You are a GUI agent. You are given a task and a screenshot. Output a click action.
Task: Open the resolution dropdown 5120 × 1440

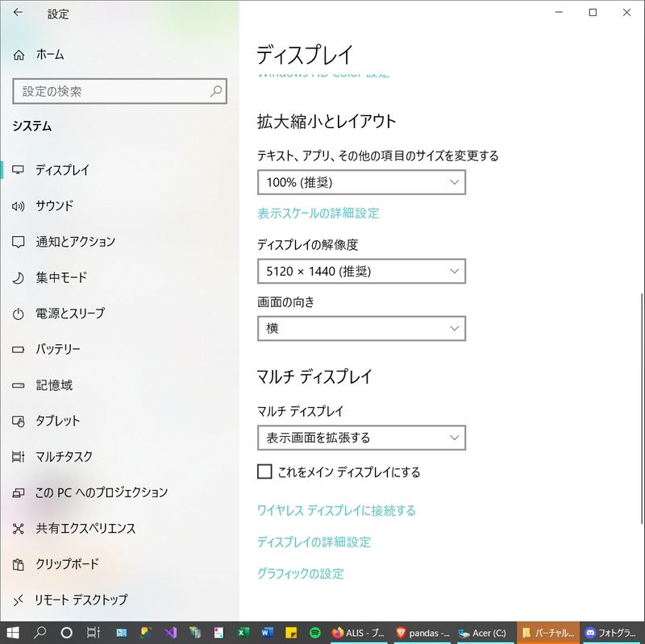(x=361, y=271)
